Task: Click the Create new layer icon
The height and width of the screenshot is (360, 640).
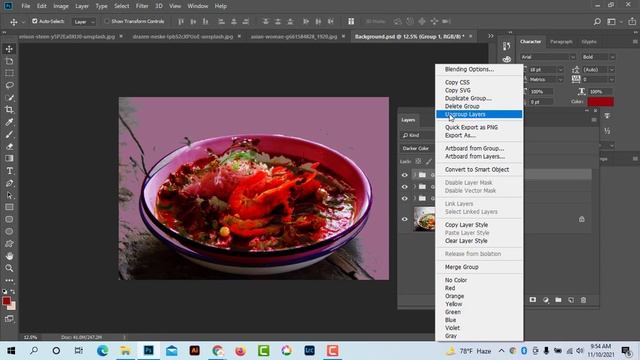Action: (x=571, y=300)
